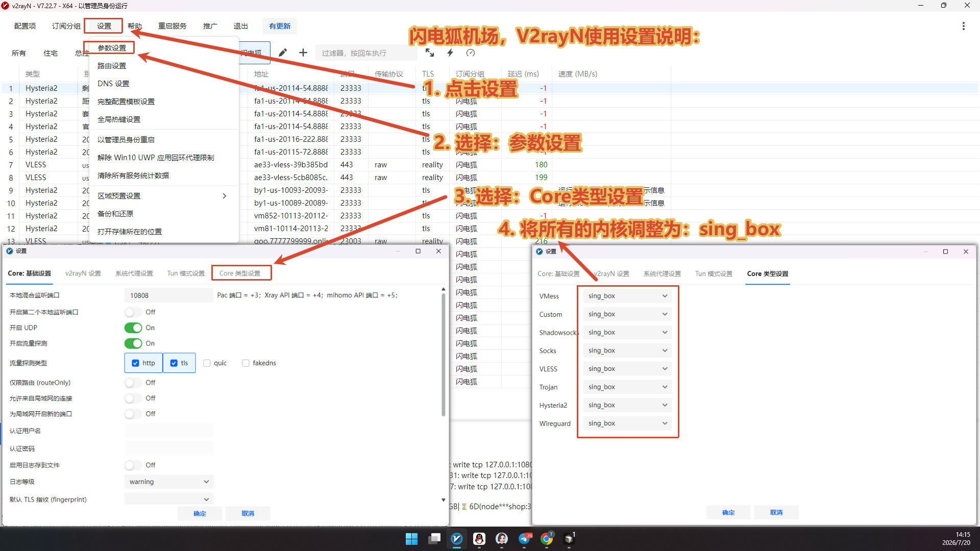Turn off the UDP switch
980x551 pixels.
[133, 328]
